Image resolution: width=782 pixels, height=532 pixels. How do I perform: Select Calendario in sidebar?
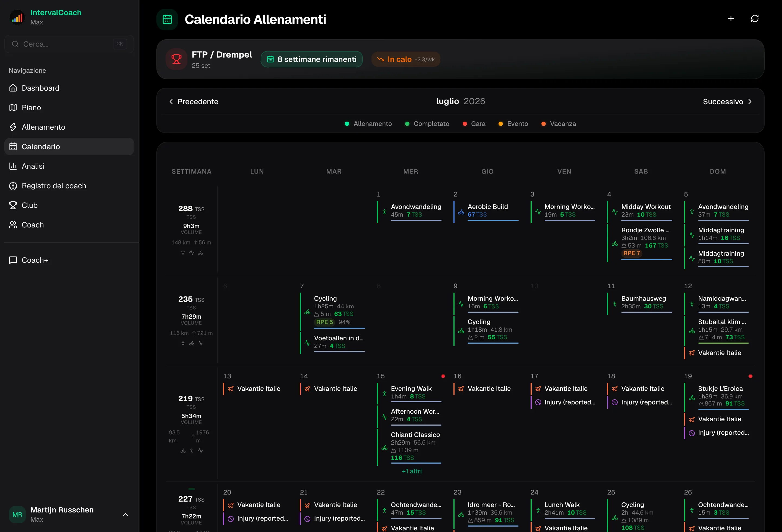(x=69, y=147)
